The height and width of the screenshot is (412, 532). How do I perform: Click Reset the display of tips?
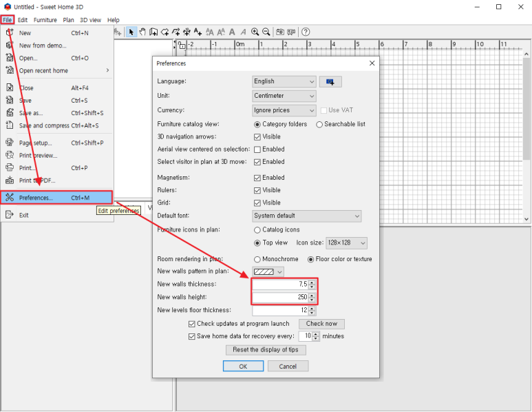[266, 350]
